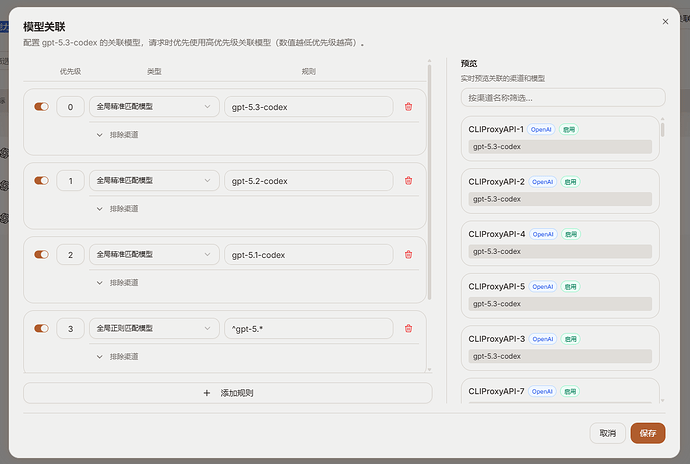This screenshot has height=464, width=690.
Task: Delete the gpt-5.3-codex rule
Action: click(408, 107)
